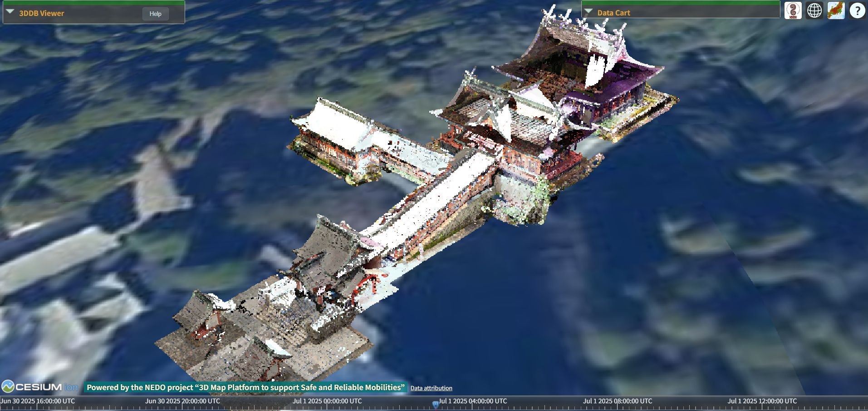Image resolution: width=868 pixels, height=411 pixels.
Task: Open the red spiral emblem icon
Action: [793, 10]
